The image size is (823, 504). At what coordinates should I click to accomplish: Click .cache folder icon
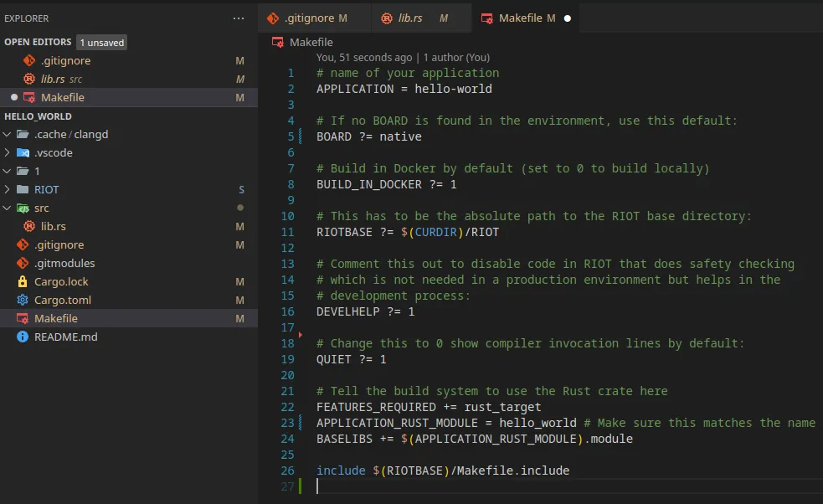pyautogui.click(x=23, y=135)
